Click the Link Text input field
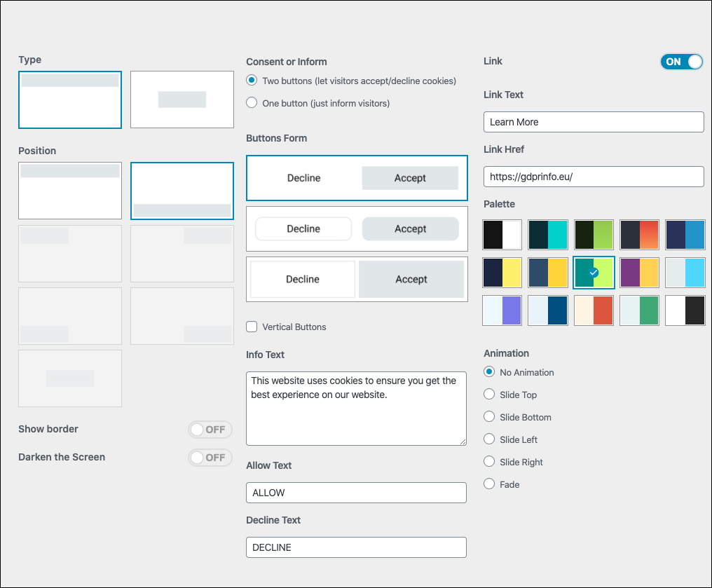712x588 pixels. click(594, 122)
